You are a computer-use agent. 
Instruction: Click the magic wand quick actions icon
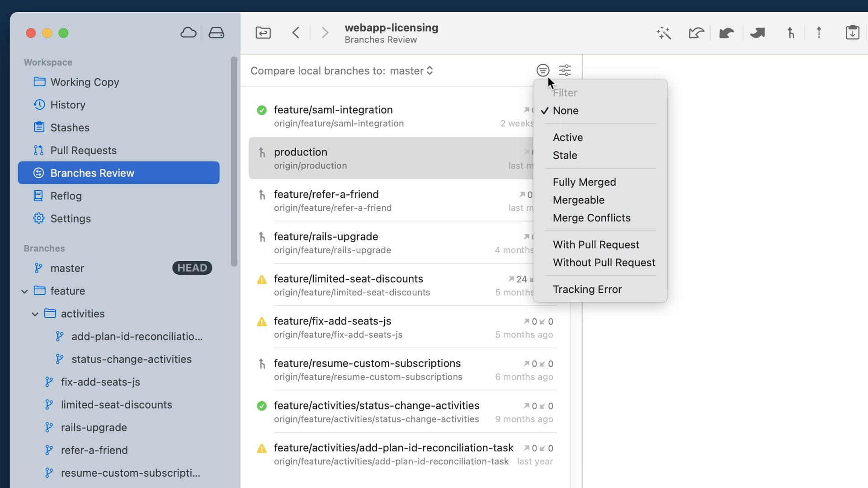[664, 33]
